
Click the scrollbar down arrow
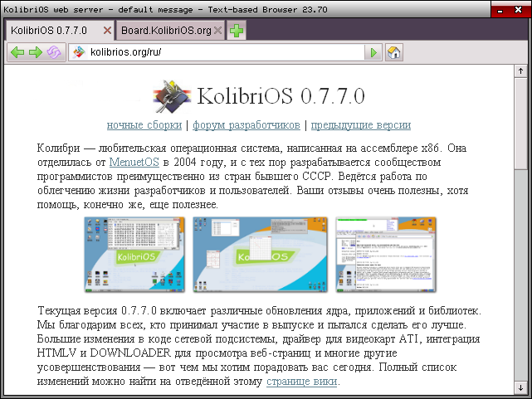point(520,388)
